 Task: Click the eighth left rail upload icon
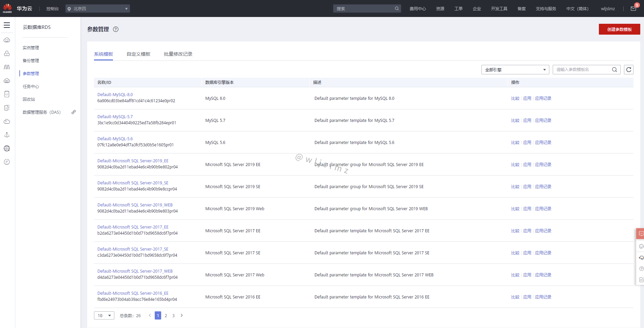tap(7, 135)
